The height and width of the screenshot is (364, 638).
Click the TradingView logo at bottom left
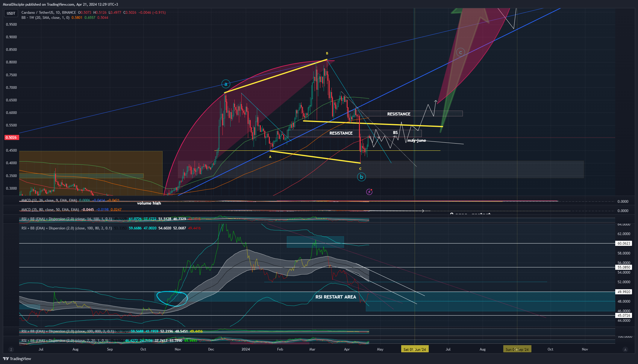click(17, 359)
